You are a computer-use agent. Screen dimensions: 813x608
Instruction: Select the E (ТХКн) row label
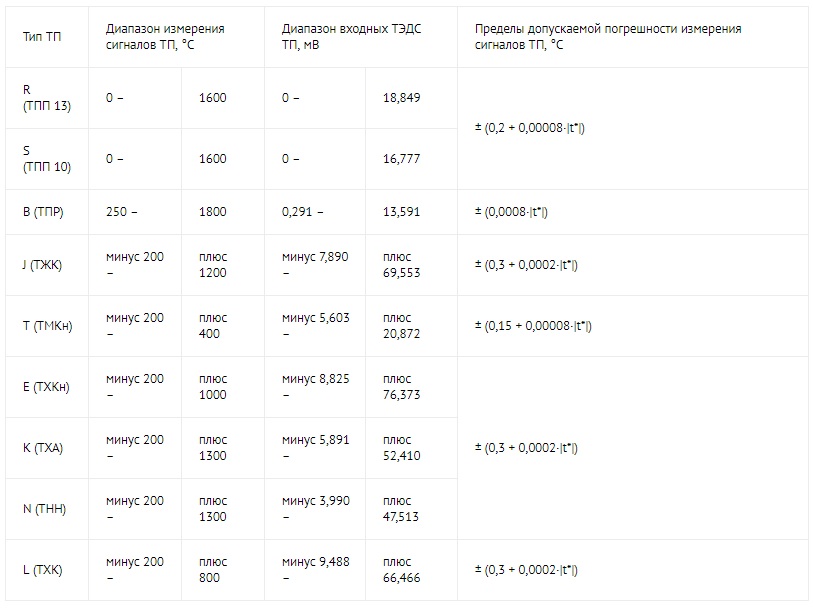point(46,387)
